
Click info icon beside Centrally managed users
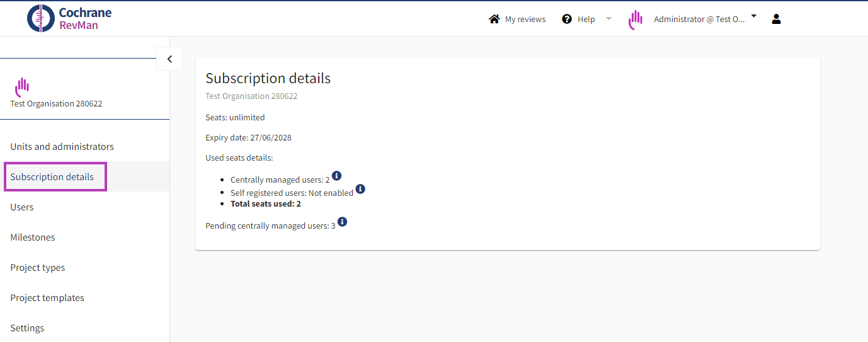(336, 176)
